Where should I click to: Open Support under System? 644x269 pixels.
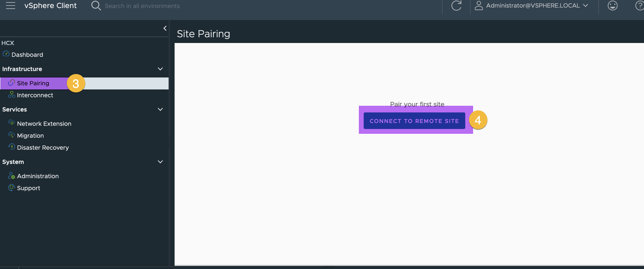click(x=29, y=188)
